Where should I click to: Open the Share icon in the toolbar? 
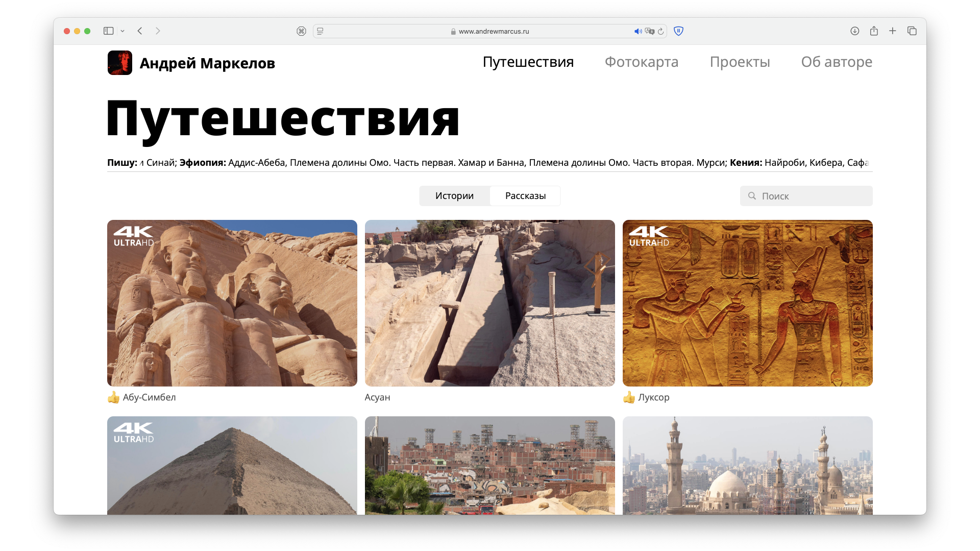(874, 31)
